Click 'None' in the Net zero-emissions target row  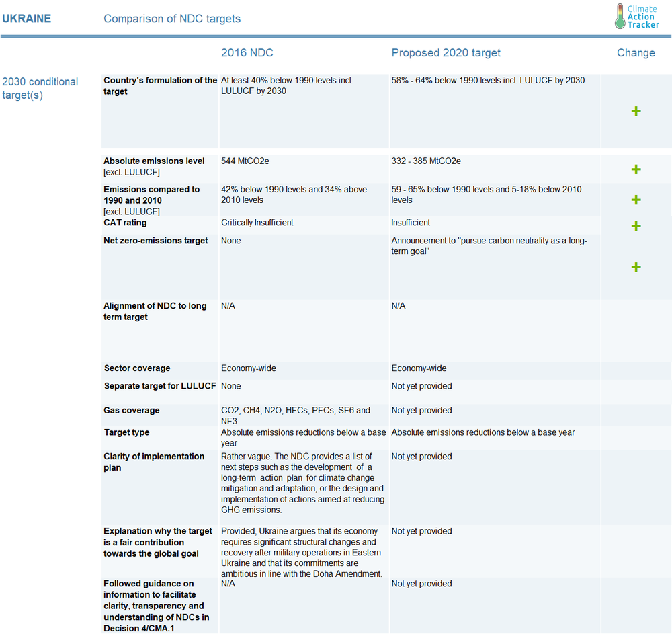coord(231,241)
